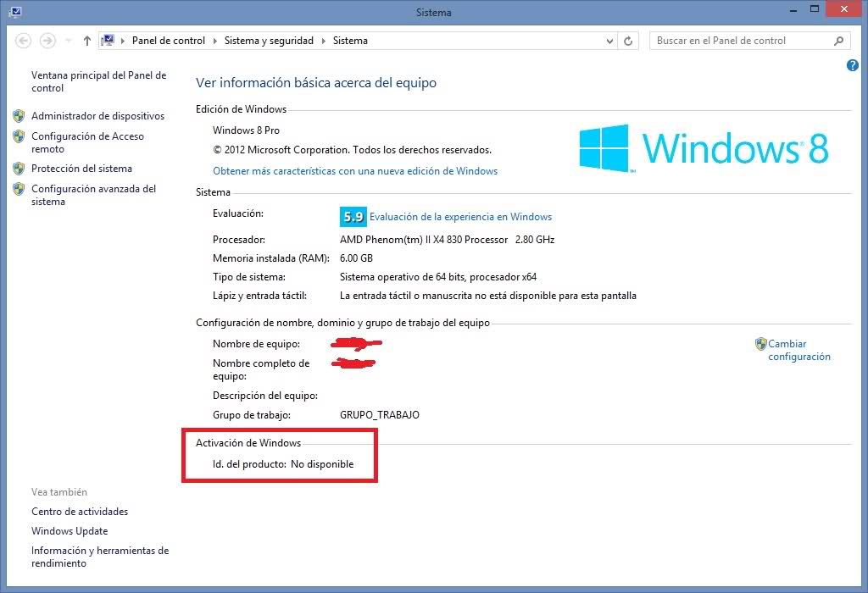Select Id. del producto: No disponible text

283,464
